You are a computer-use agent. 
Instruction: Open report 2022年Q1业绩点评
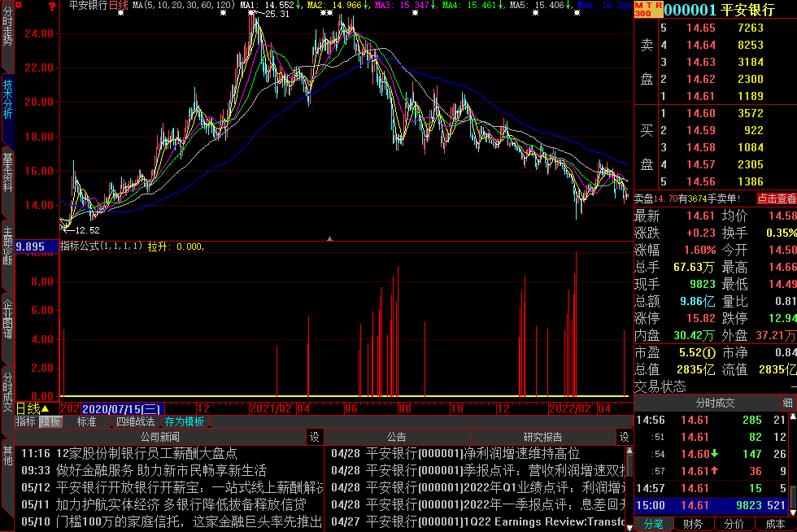point(495,487)
